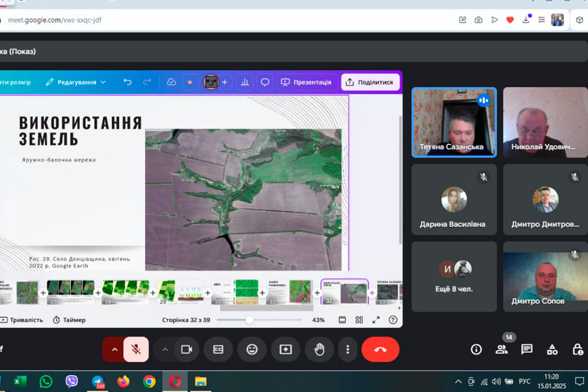Open the Таймер tool in Canva
Image resolution: width=588 pixels, height=392 pixels.
tap(69, 320)
